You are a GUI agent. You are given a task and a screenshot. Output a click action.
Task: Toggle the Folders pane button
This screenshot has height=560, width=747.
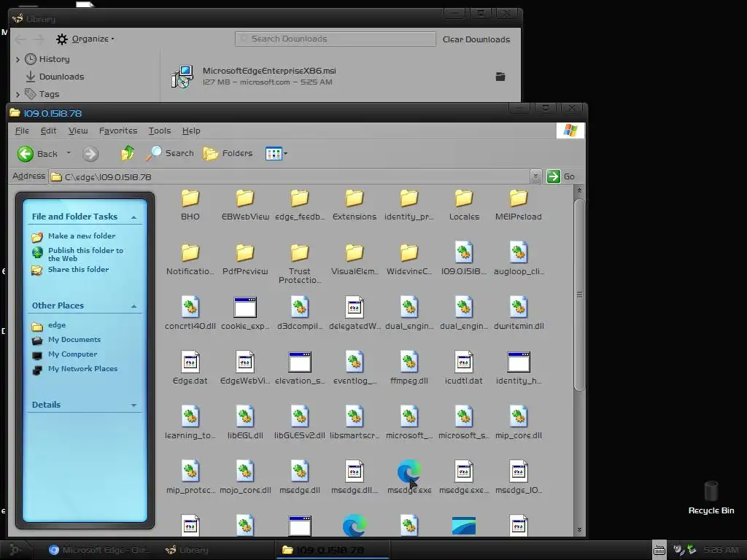click(228, 153)
